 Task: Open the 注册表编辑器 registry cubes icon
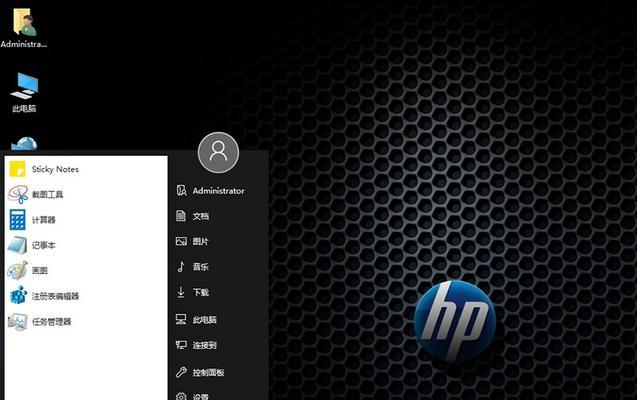(18, 295)
